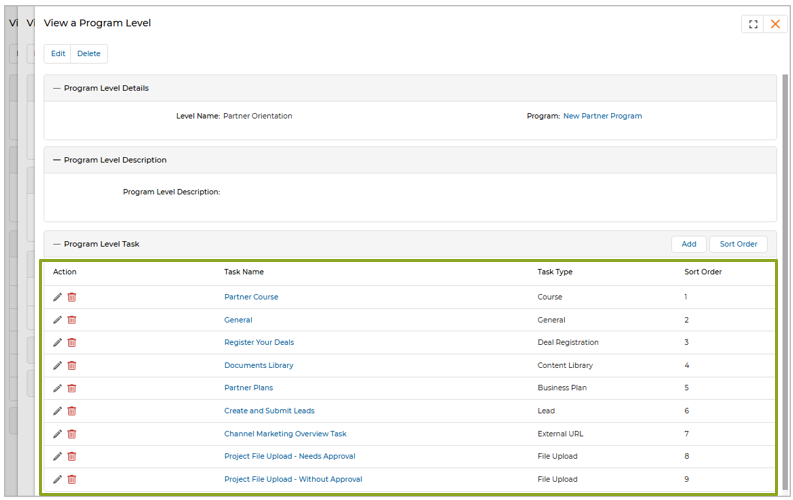Close the View a Program Level dialog

pos(775,24)
